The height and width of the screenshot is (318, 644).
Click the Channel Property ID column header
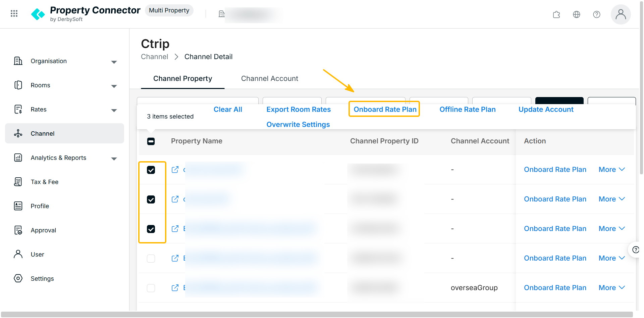(x=384, y=141)
